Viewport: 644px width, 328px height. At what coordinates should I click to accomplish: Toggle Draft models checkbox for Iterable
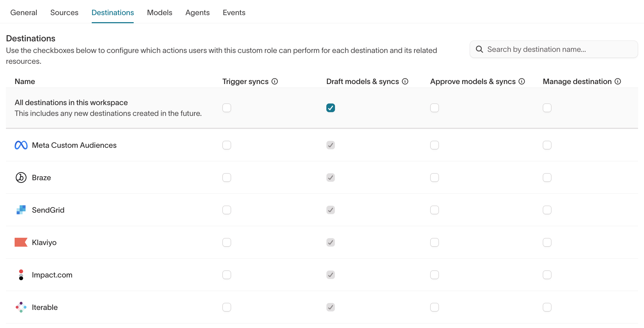(331, 307)
